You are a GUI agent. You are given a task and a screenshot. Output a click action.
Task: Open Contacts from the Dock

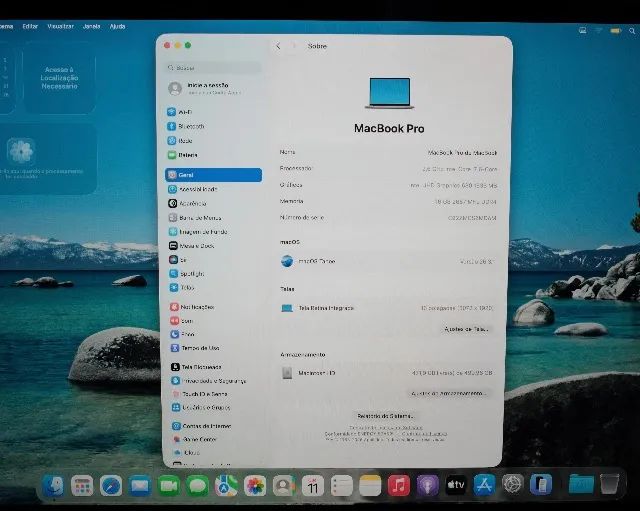(x=284, y=486)
